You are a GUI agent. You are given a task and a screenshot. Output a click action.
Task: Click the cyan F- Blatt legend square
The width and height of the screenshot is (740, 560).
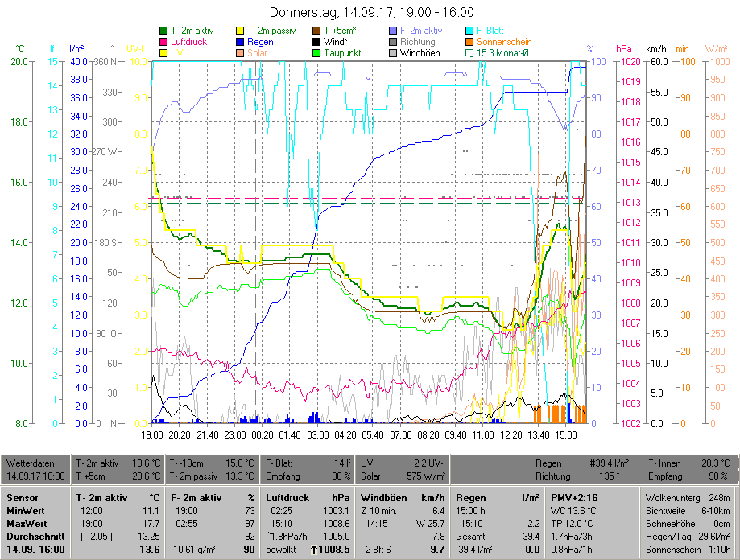click(x=470, y=31)
